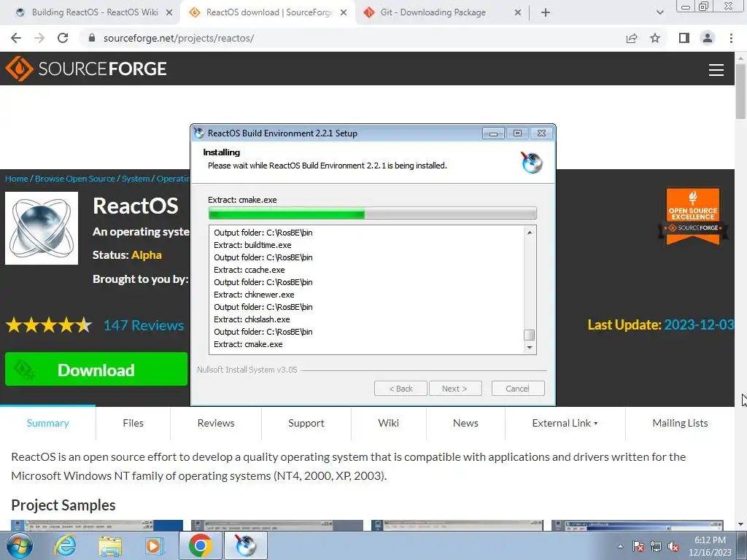Open Windows Media Player from taskbar
The image size is (747, 560).
(x=155, y=545)
